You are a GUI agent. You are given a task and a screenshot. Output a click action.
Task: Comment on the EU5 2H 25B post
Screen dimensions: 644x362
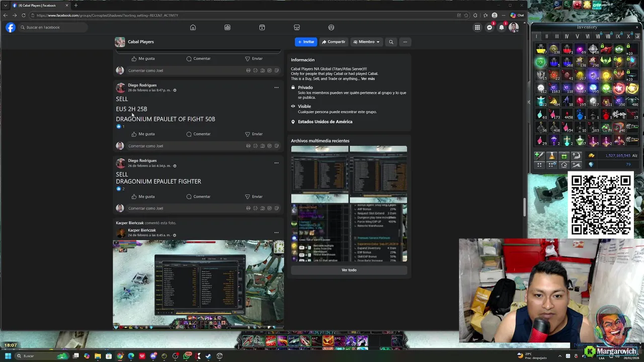coord(198,134)
